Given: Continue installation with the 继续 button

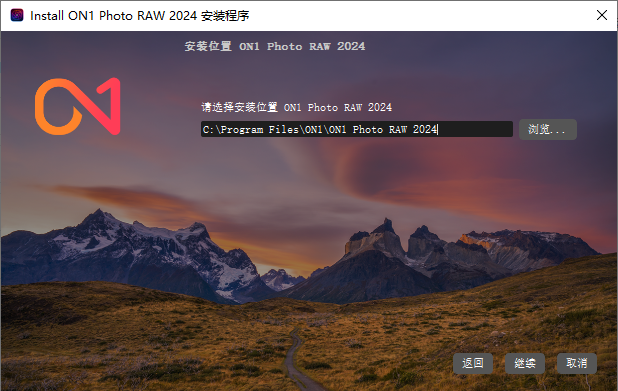Looking at the screenshot, I should click(525, 363).
